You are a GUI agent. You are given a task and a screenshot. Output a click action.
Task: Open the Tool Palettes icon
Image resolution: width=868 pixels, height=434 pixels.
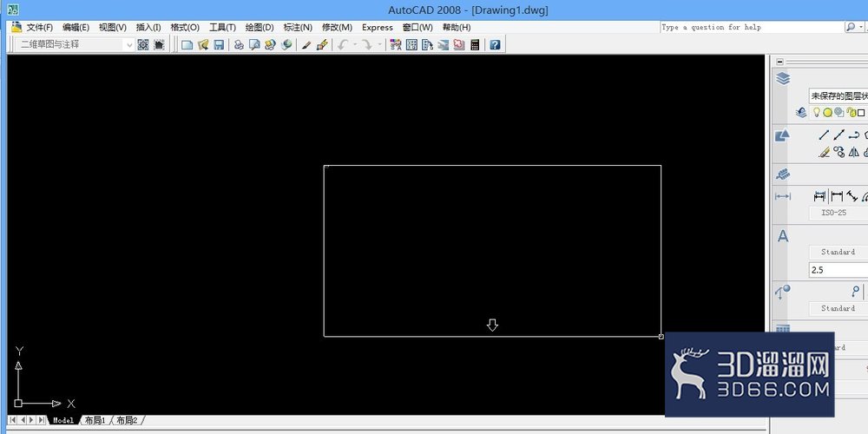pyautogui.click(x=427, y=45)
